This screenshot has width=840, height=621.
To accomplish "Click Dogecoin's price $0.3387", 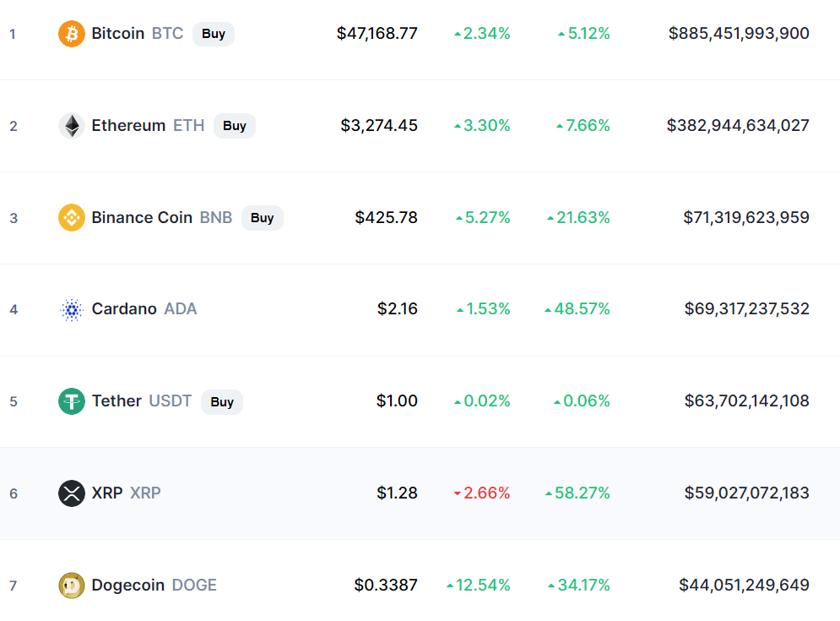I will pyautogui.click(x=386, y=585).
